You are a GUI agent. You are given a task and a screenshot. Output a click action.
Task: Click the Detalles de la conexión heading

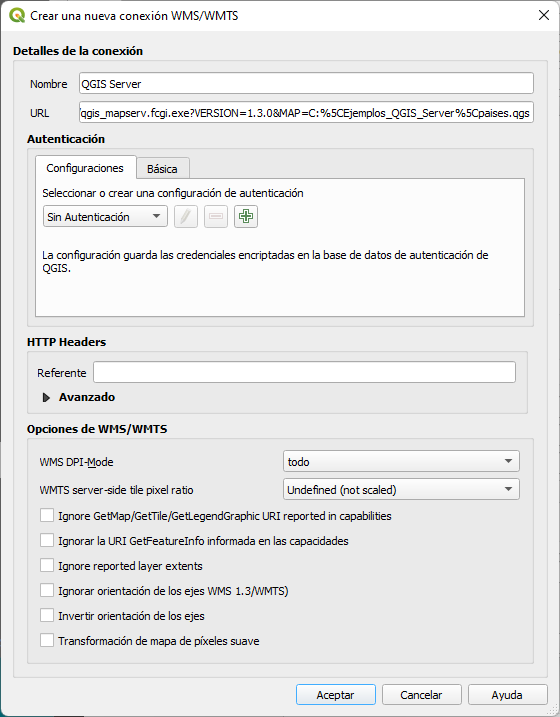coord(78,51)
